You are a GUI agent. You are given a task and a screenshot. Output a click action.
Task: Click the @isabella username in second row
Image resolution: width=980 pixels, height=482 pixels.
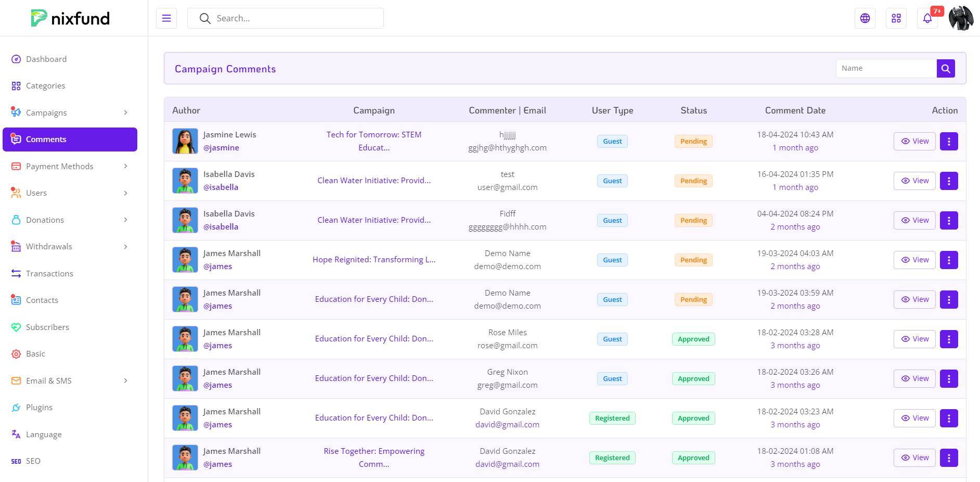221,187
